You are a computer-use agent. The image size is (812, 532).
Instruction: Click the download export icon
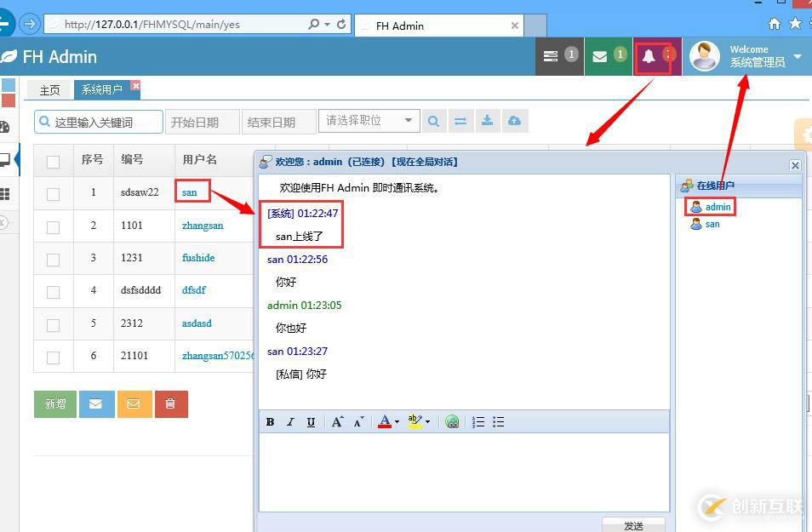point(488,121)
